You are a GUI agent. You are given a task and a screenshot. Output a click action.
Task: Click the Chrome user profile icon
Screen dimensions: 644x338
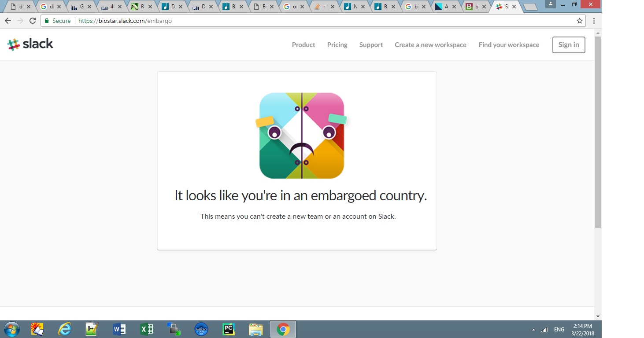(550, 4)
